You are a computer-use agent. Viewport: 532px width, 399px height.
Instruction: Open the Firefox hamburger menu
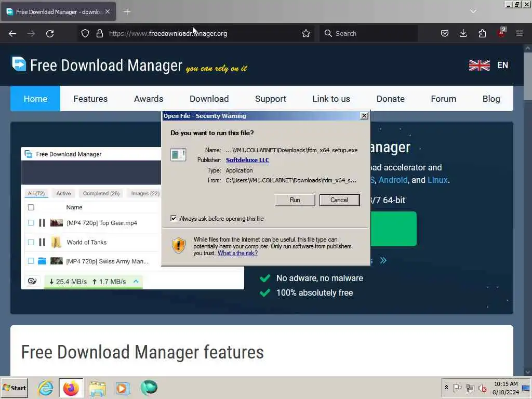(520, 33)
